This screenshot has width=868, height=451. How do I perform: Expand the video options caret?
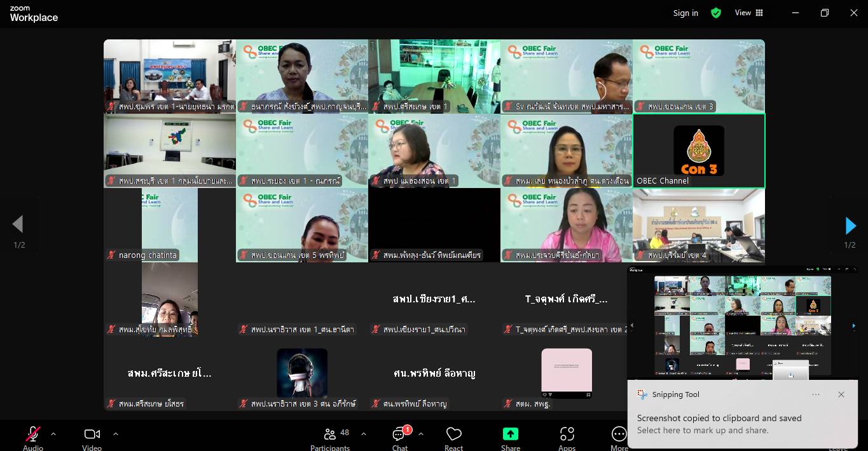(x=116, y=434)
